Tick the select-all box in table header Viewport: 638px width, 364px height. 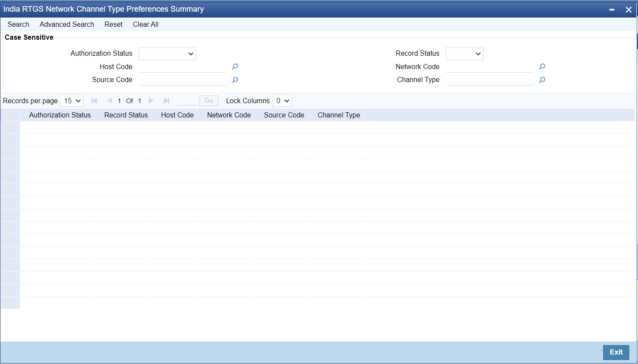click(10, 115)
